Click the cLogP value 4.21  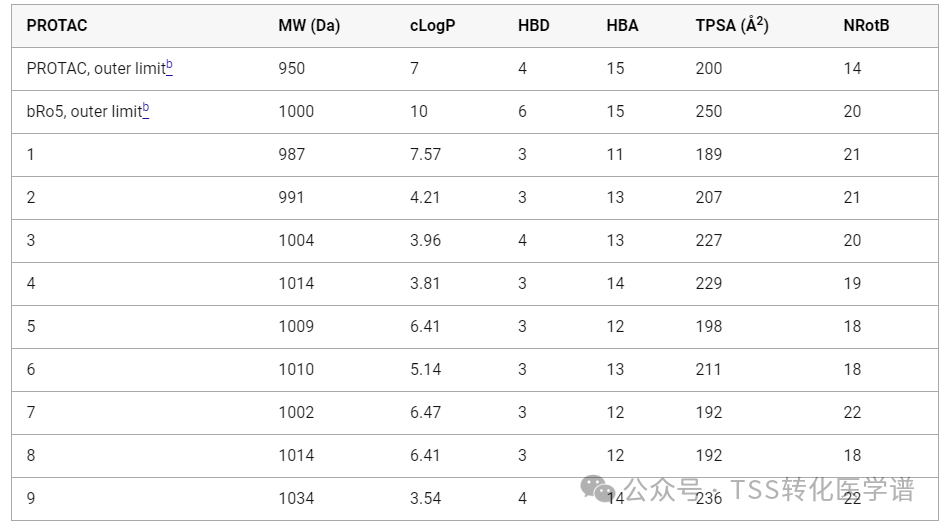coord(425,197)
